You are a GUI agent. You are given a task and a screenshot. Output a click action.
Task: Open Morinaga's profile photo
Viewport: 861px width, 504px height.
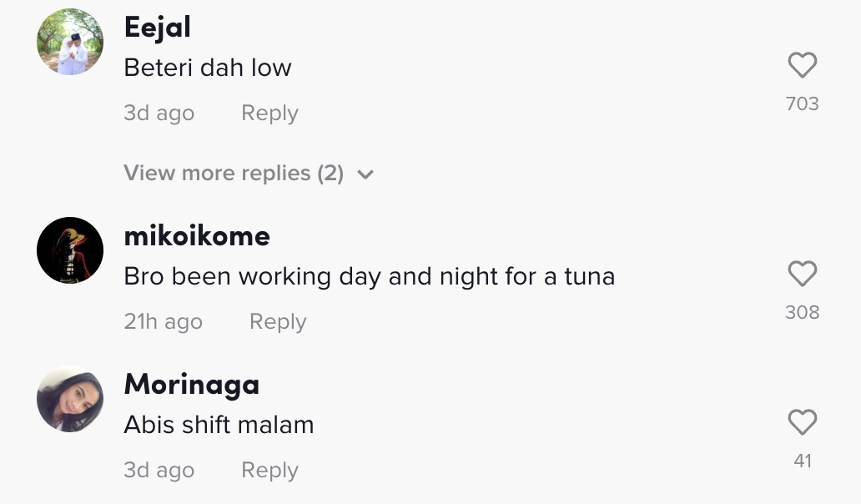point(70,400)
